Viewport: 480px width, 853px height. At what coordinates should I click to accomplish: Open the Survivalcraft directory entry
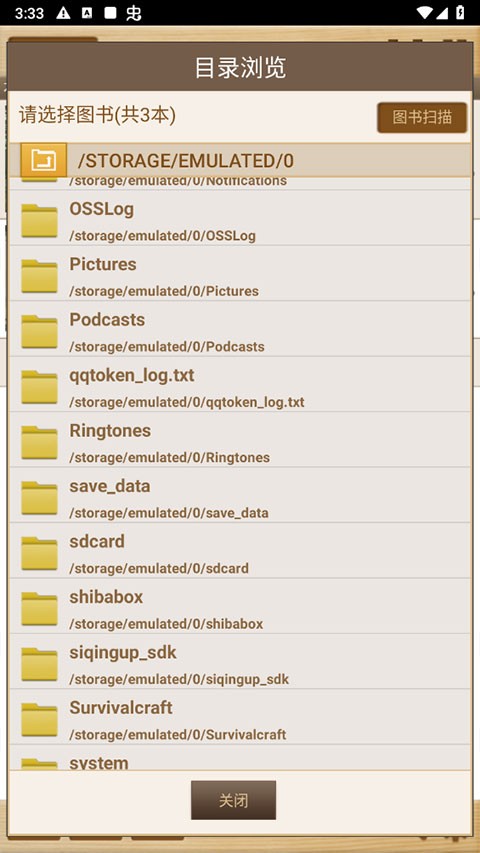pyautogui.click(x=240, y=717)
